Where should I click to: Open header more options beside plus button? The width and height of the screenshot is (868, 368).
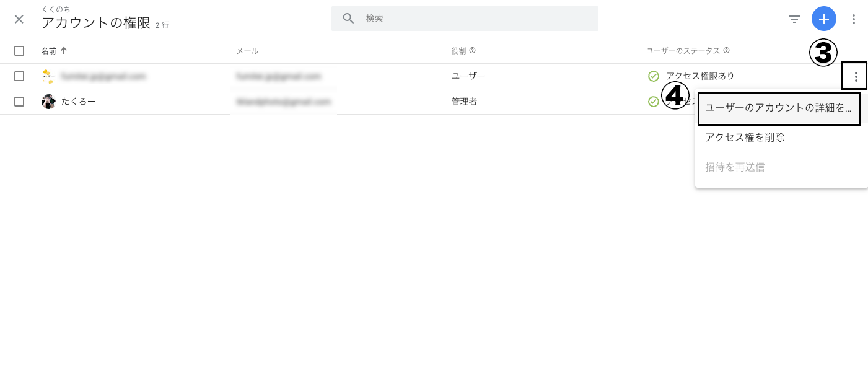click(853, 19)
